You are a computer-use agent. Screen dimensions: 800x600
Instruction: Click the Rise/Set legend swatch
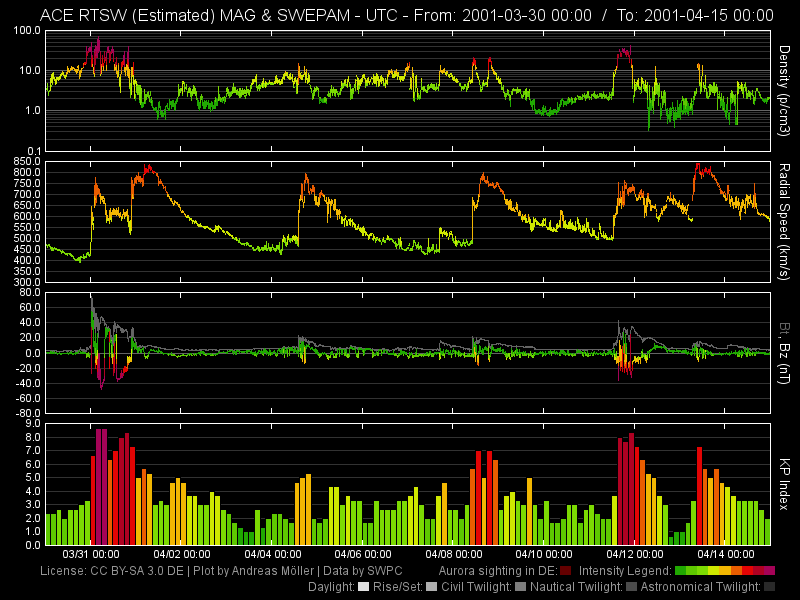[x=432, y=587]
